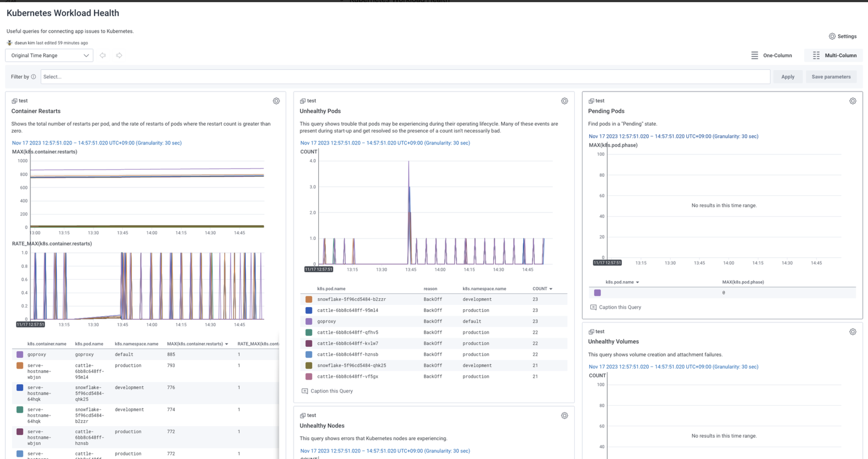Viewport: 868px width, 459px height.
Task: Click Filter by info icon
Action: pyautogui.click(x=33, y=77)
